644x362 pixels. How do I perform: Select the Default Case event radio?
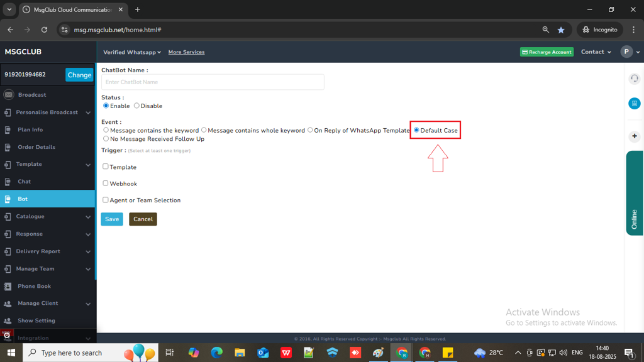(x=416, y=130)
